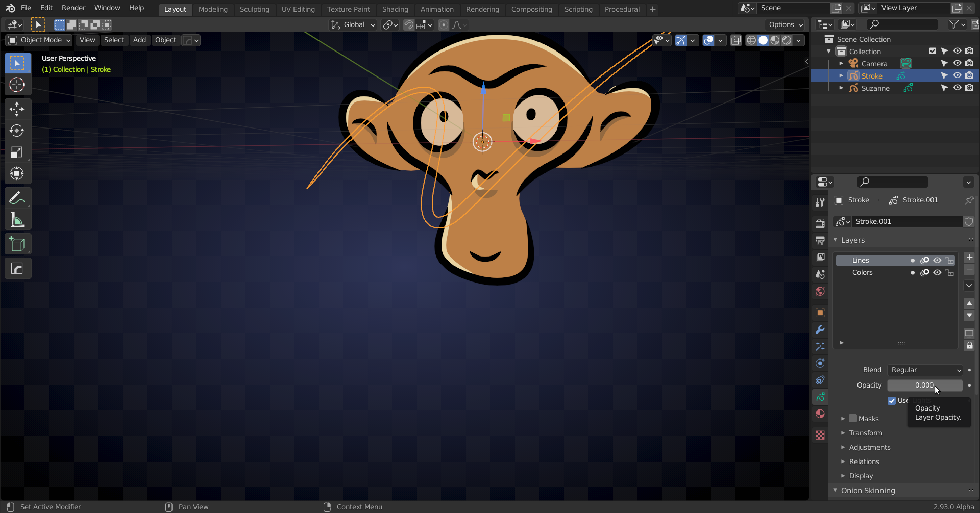Image resolution: width=980 pixels, height=513 pixels.
Task: Open the Texture properties tab
Action: click(820, 435)
